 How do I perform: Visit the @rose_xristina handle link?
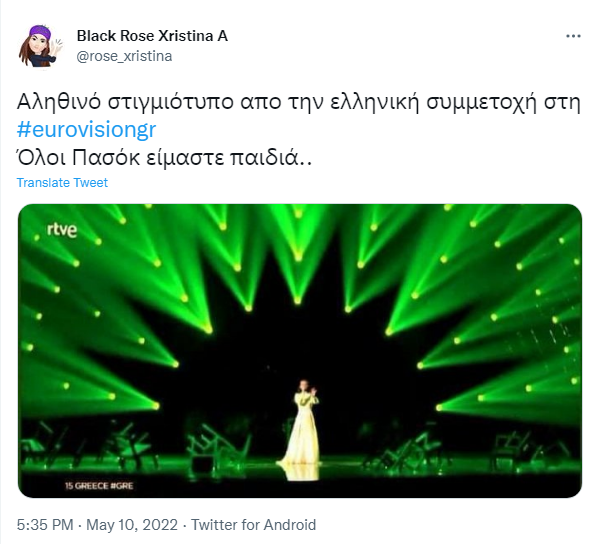124,56
